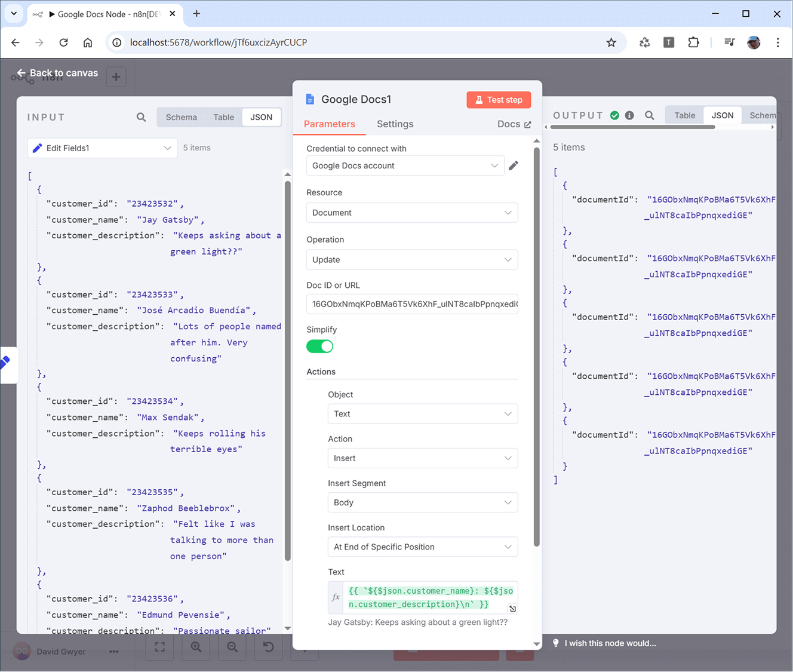Click the Test step button

[x=499, y=100]
